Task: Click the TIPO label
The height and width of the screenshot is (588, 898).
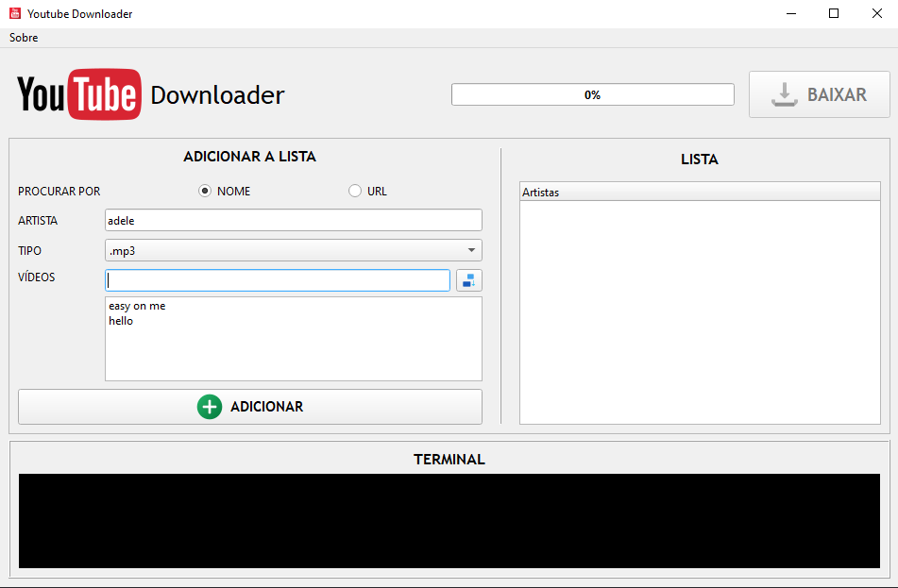Action: pyautogui.click(x=30, y=251)
